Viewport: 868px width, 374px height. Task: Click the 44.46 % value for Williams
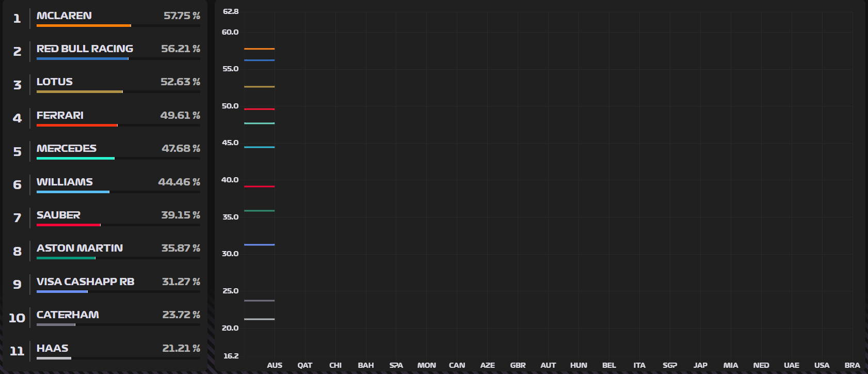(x=179, y=182)
